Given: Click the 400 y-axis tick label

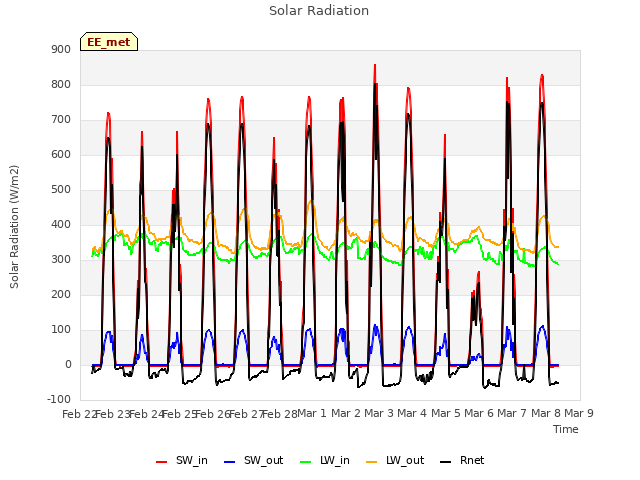Looking at the screenshot, I should point(61,224).
